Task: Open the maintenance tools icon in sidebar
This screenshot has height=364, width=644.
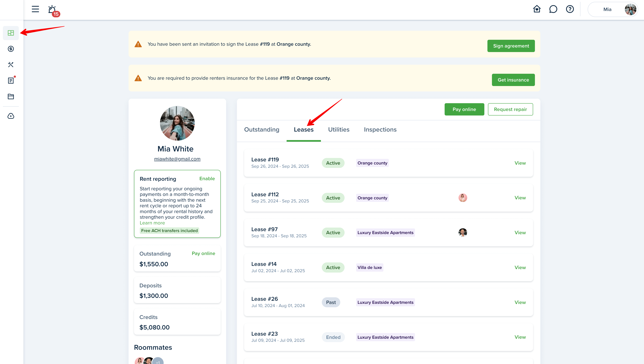Action: [x=11, y=65]
